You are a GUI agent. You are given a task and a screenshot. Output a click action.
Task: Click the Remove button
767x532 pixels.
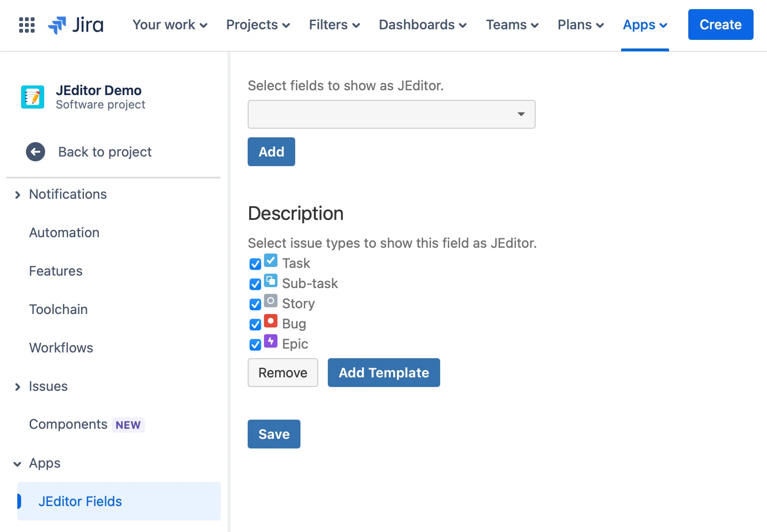click(283, 373)
